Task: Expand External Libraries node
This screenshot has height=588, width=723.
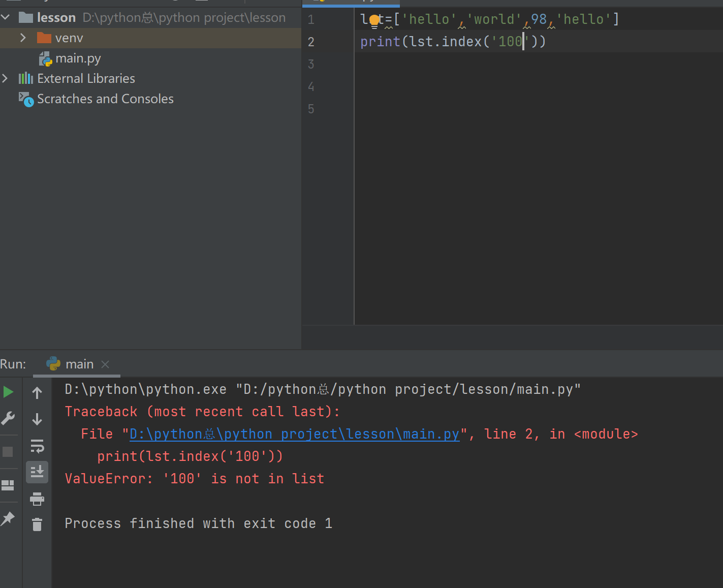Action: (x=5, y=78)
